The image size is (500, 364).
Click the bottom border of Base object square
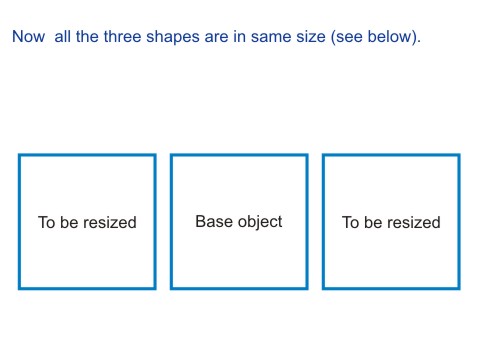point(239,288)
